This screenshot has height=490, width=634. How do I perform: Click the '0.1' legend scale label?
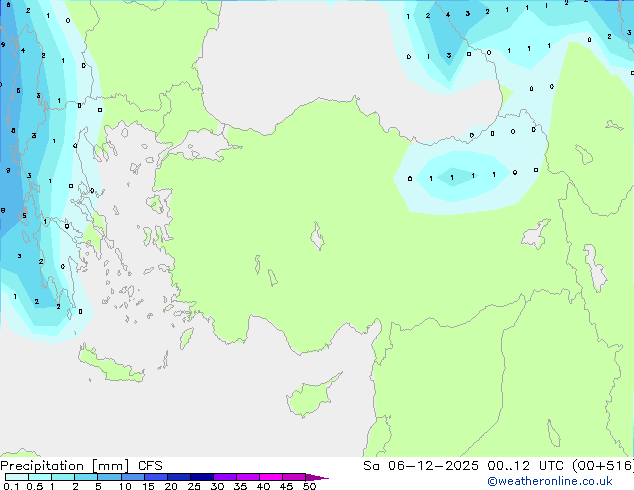tap(11, 486)
